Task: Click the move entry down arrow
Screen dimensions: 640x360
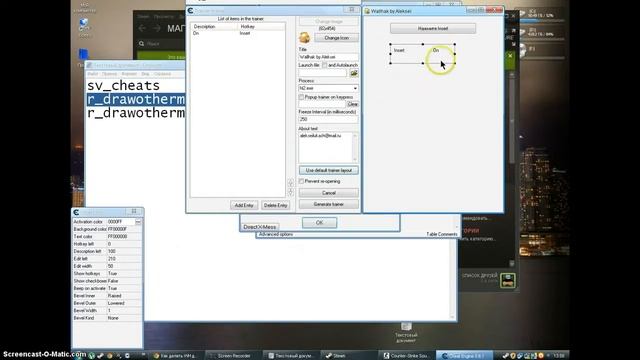Action: click(291, 191)
